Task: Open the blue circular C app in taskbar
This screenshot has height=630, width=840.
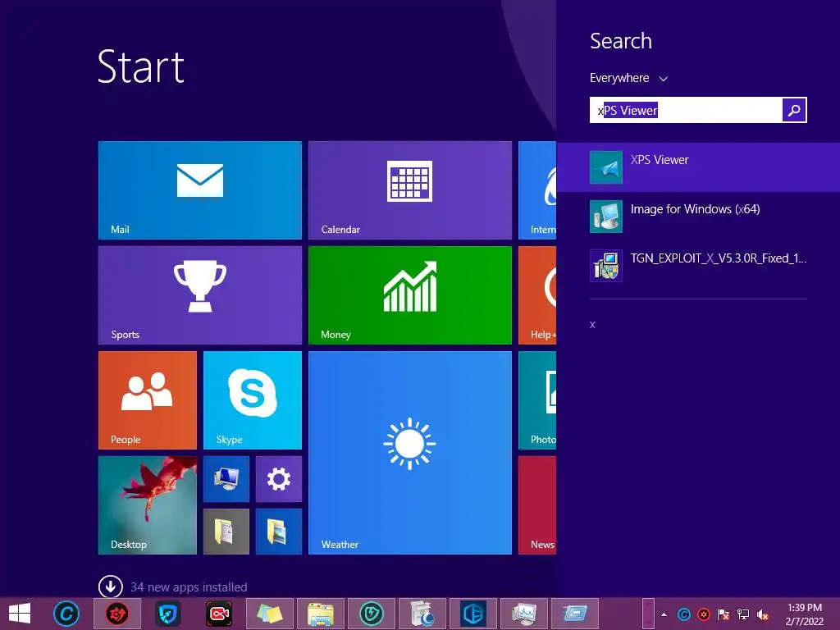Action: 66,614
